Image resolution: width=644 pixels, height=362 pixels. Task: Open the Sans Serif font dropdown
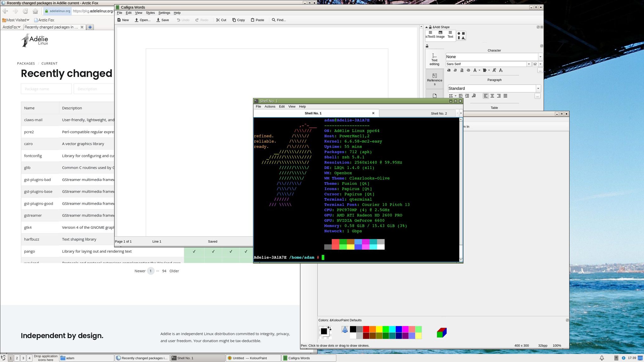pyautogui.click(x=529, y=64)
